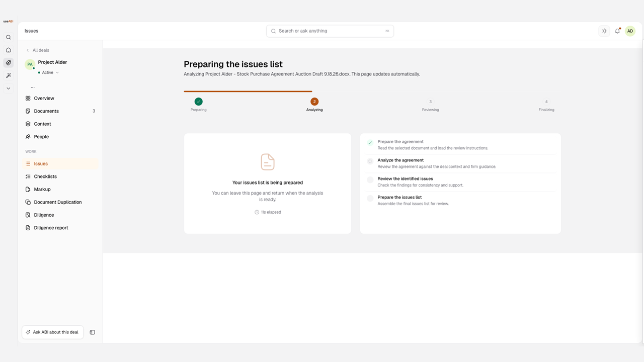The height and width of the screenshot is (362, 644).
Task: Open the deals tag icon in left rail
Action: [x=8, y=63]
